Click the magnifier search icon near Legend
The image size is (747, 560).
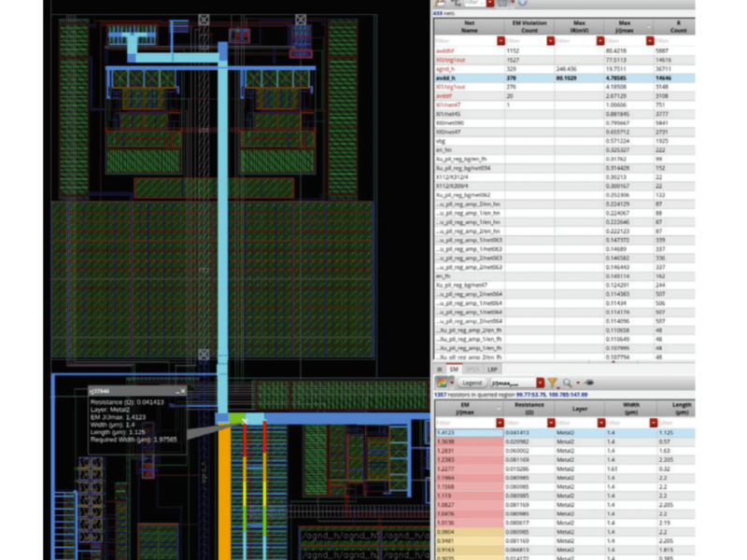click(x=567, y=382)
